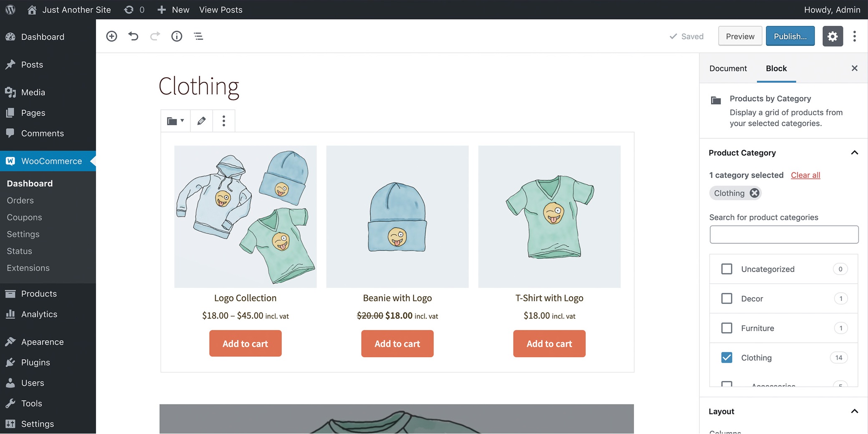868x434 pixels.
Task: Open the block type switcher dropdown
Action: [x=175, y=121]
